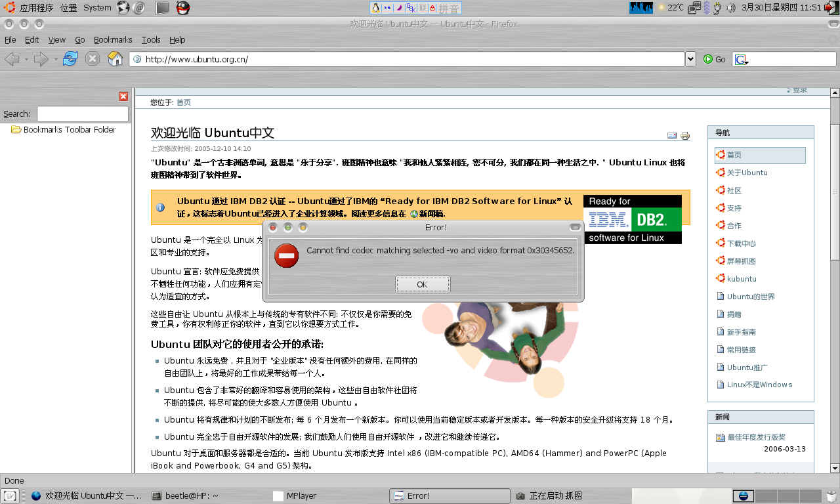
Task: Launch web browser globe icon in top panel
Action: (123, 8)
